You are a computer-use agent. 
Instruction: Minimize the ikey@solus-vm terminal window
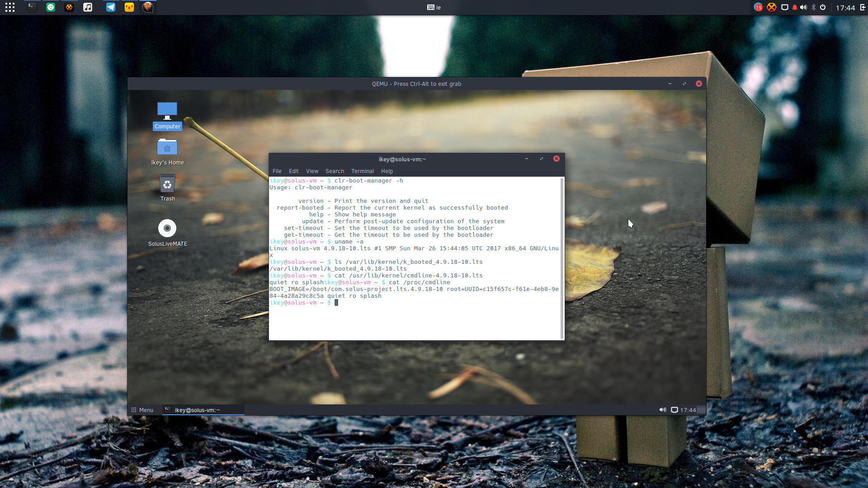(x=527, y=159)
